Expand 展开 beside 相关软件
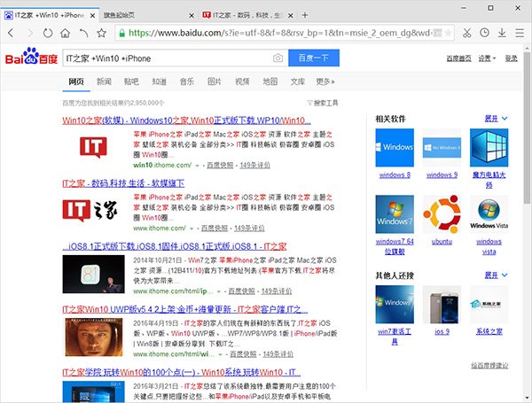 click(x=495, y=118)
